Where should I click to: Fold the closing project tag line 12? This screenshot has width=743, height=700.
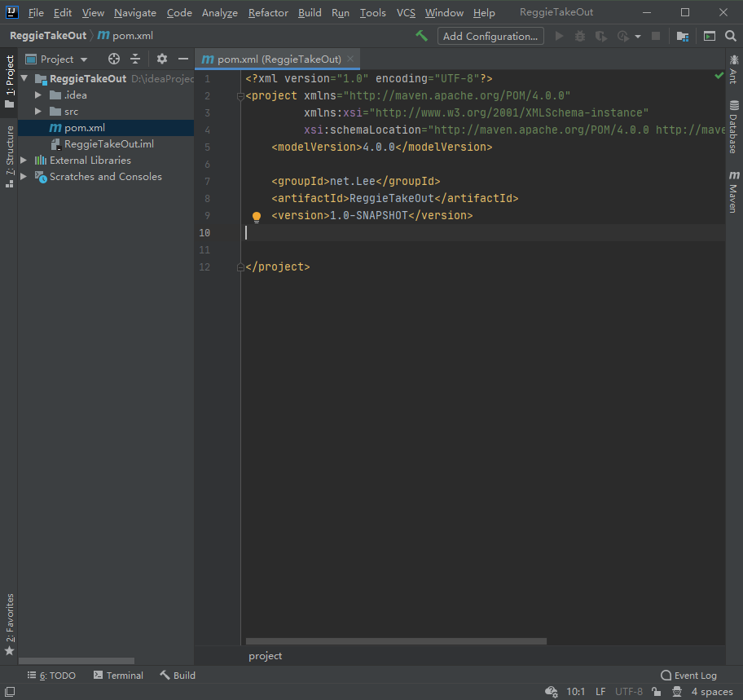tap(240, 267)
